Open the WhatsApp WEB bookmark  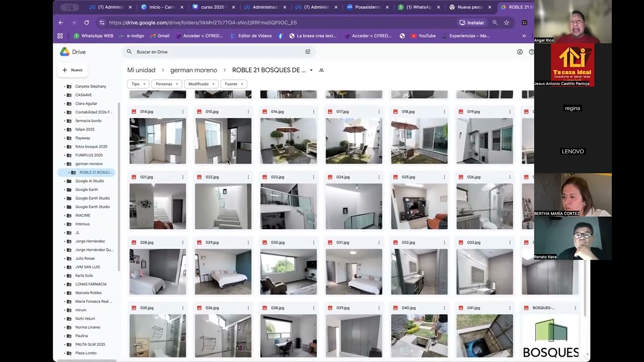(93, 36)
